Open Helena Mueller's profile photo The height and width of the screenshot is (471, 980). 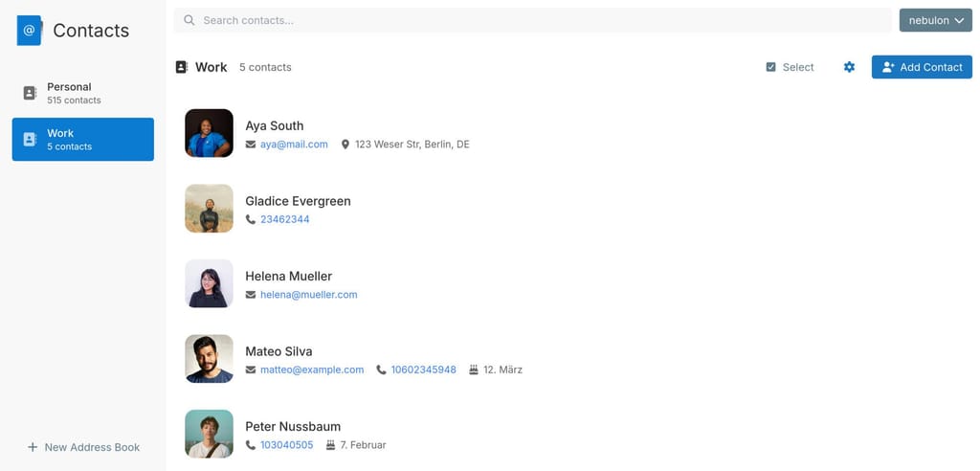point(210,283)
